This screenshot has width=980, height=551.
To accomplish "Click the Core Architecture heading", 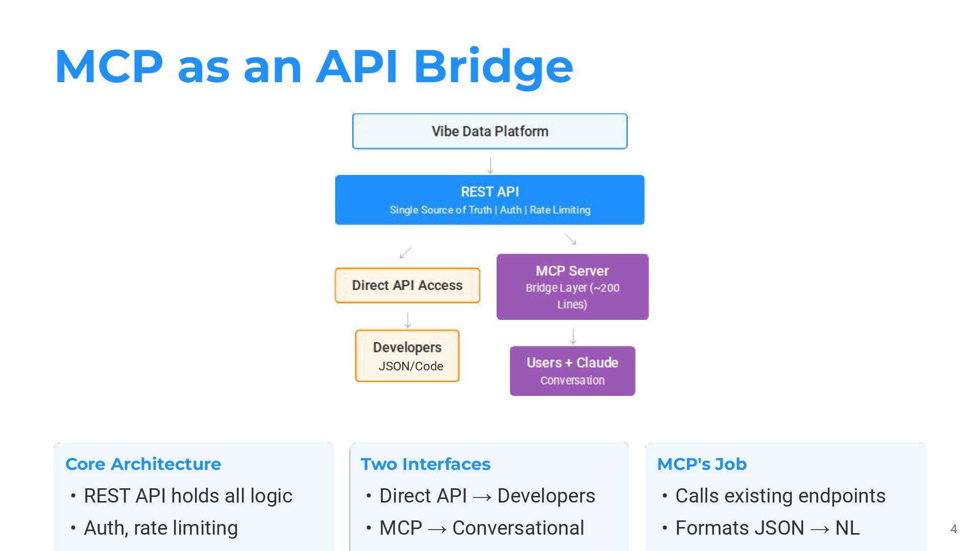I will (x=143, y=464).
